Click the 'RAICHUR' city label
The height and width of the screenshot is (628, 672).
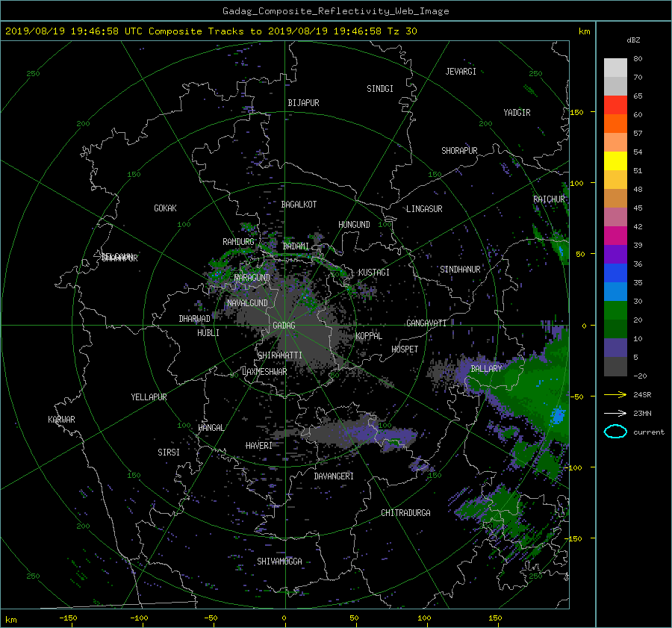pyautogui.click(x=549, y=199)
